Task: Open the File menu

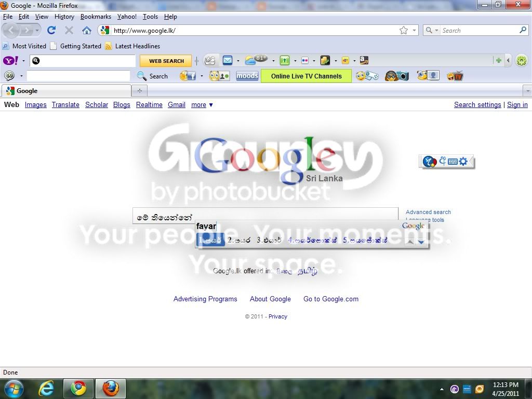Action: [x=8, y=17]
